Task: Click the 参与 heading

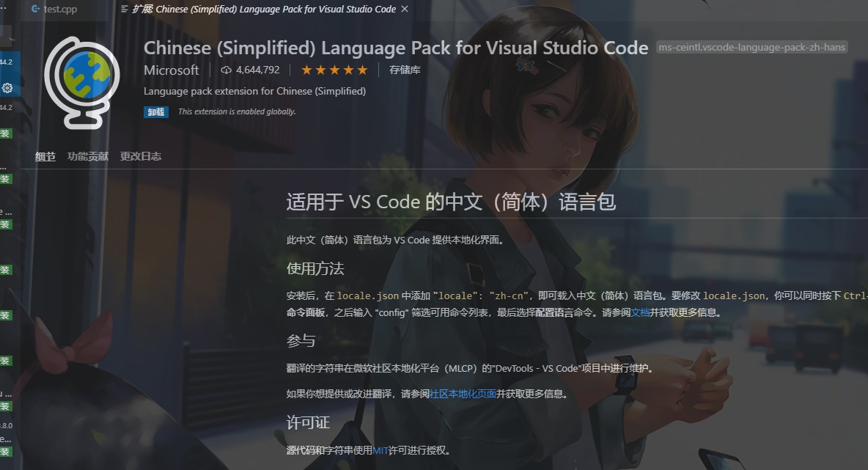Action: tap(301, 341)
